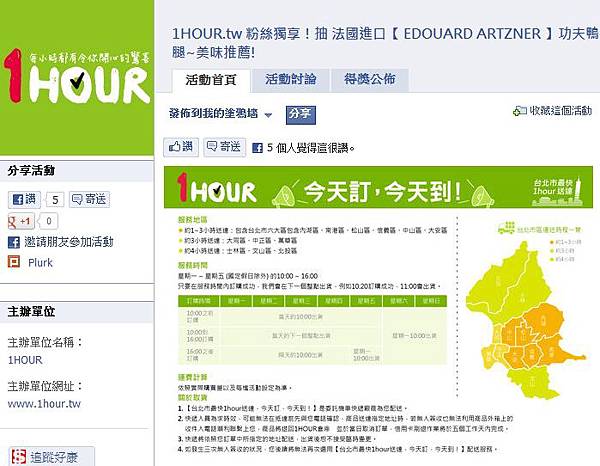The height and width of the screenshot is (466, 600).
Task: Open the 1HOUR organizer link
Action: click(25, 360)
